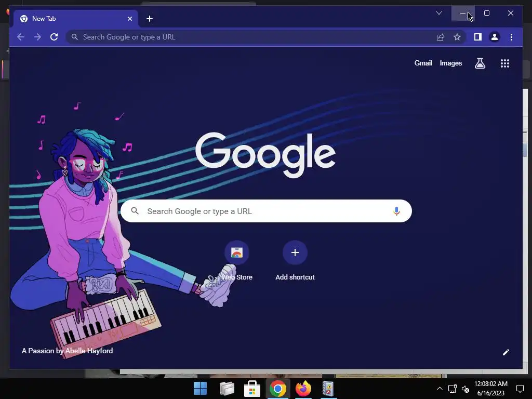Go forward with the forward arrow
This screenshot has height=399, width=532.
(x=37, y=37)
